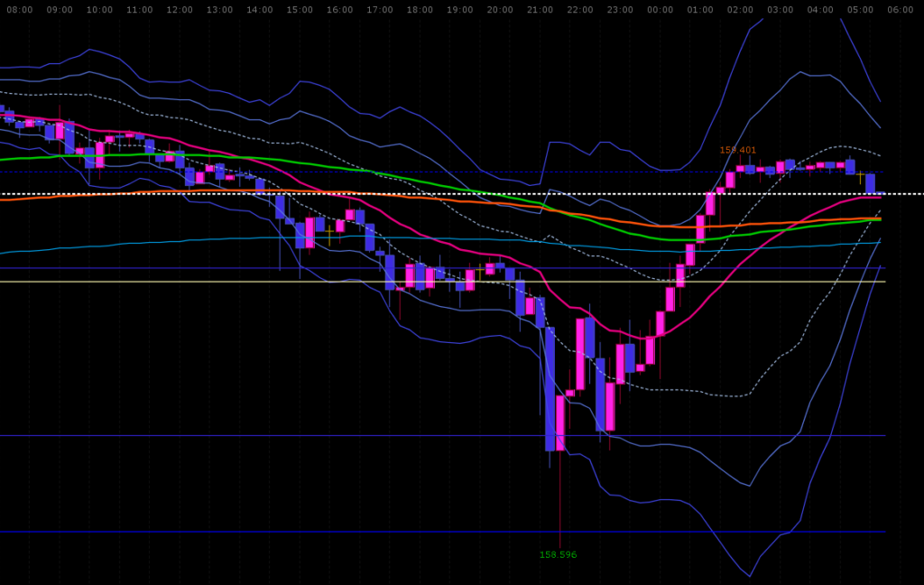
Task: Click the 22:00 time axis label
Action: click(x=580, y=10)
